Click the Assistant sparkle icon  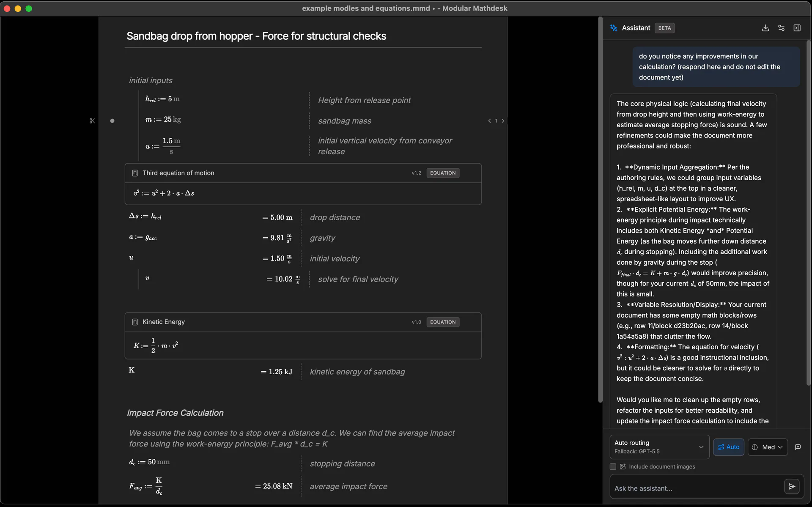point(614,28)
